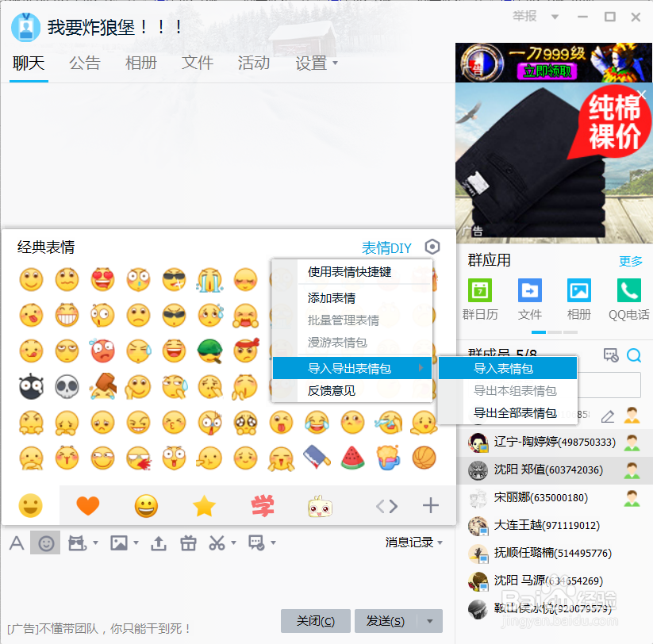Insert the beer mug emoji
653x644 pixels.
pyautogui.click(x=388, y=458)
